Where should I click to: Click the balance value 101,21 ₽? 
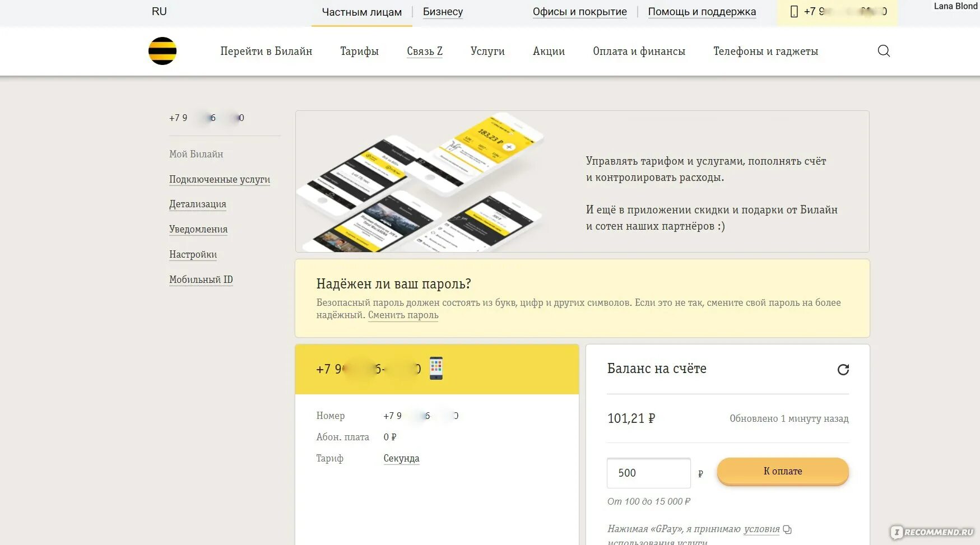coord(631,418)
